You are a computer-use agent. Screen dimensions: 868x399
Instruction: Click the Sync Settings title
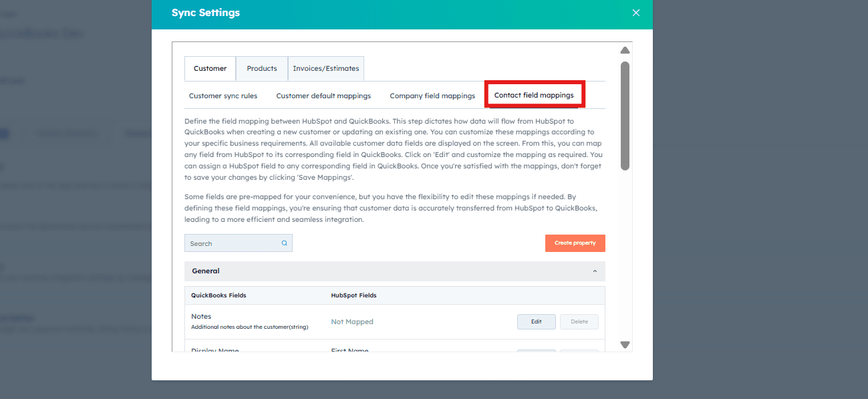click(x=206, y=13)
